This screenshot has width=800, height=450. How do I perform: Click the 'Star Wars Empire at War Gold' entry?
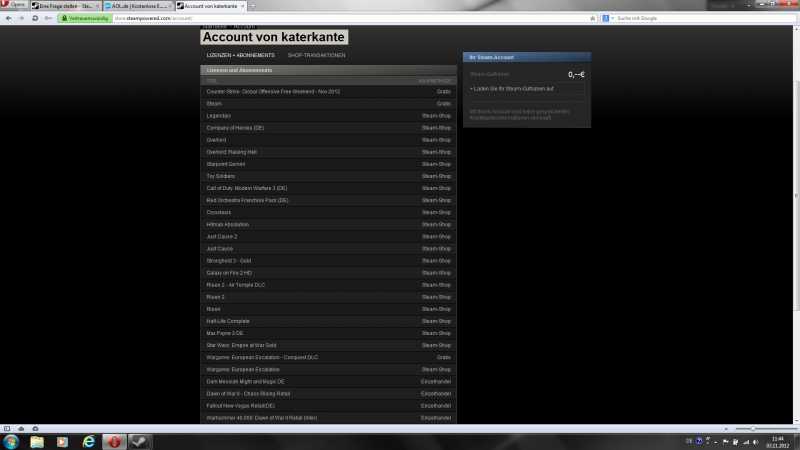tap(329, 345)
